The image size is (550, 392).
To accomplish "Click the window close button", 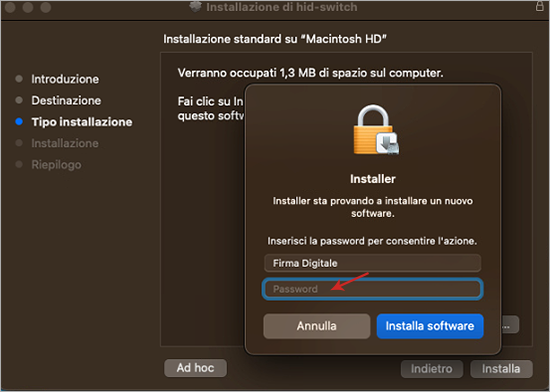I will point(10,7).
